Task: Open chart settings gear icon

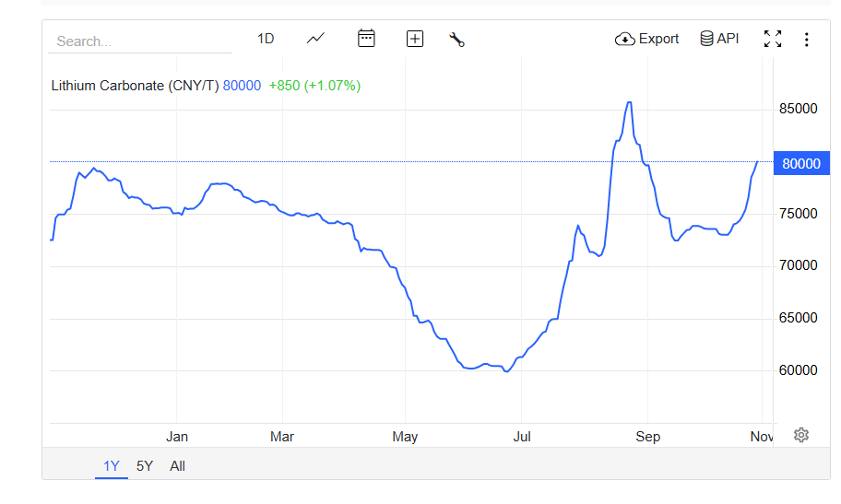Action: [x=801, y=435]
